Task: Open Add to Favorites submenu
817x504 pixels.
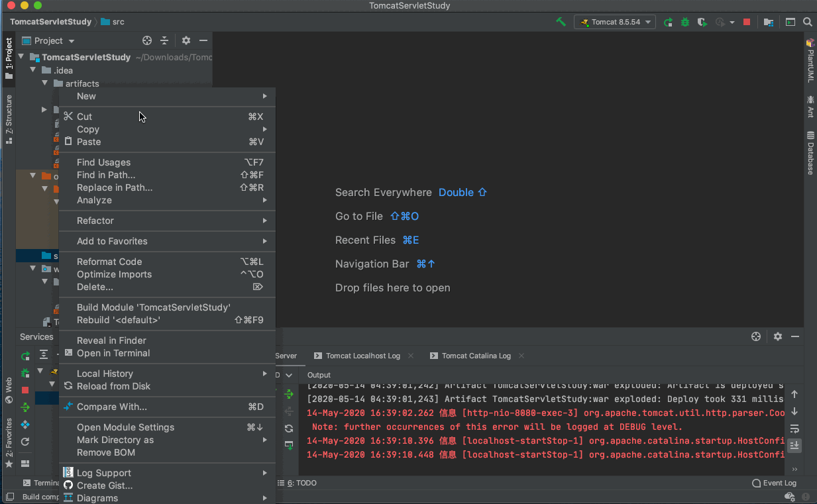Action: [x=167, y=241]
